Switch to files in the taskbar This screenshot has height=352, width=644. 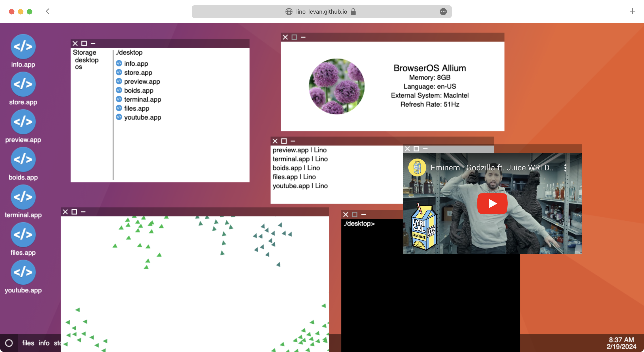pos(28,343)
